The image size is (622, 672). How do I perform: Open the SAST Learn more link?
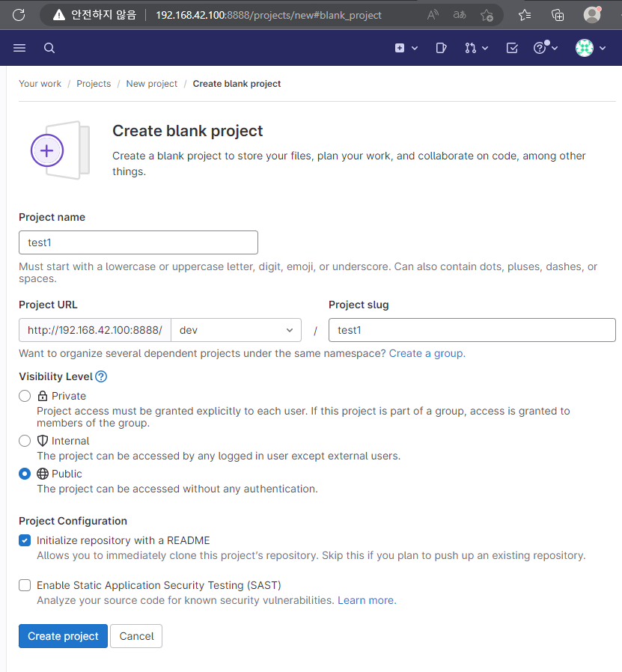tap(367, 600)
